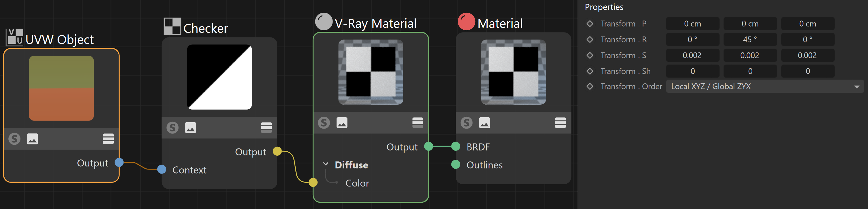Viewport: 868px width, 209px height.
Task: Click the Context input port on Checker node
Action: click(x=162, y=169)
